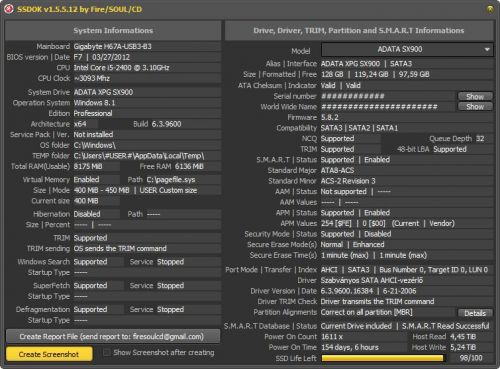
Task: Open the Model dropdown showing ADATA SX900
Action: [407, 50]
